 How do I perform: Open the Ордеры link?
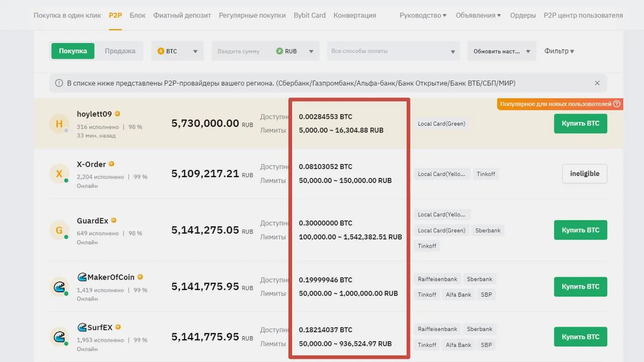(522, 15)
